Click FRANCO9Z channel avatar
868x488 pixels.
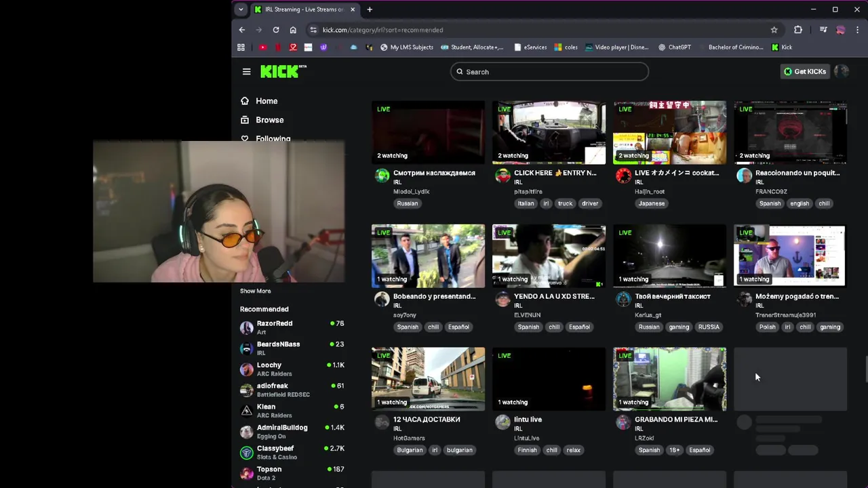(744, 176)
